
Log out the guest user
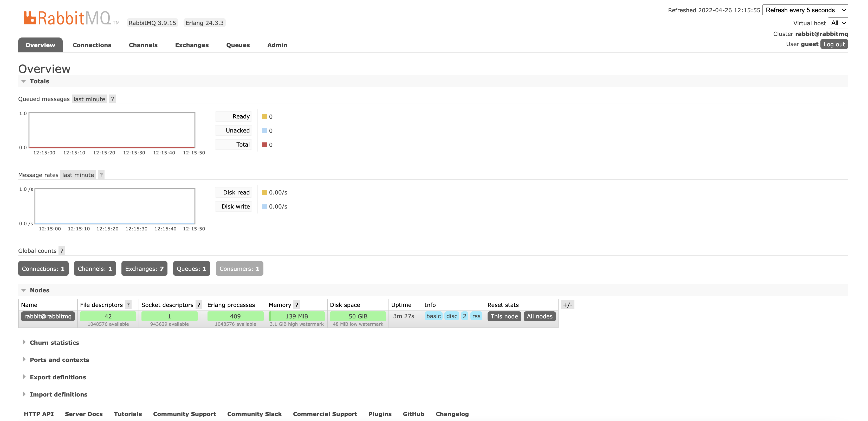pyautogui.click(x=834, y=44)
